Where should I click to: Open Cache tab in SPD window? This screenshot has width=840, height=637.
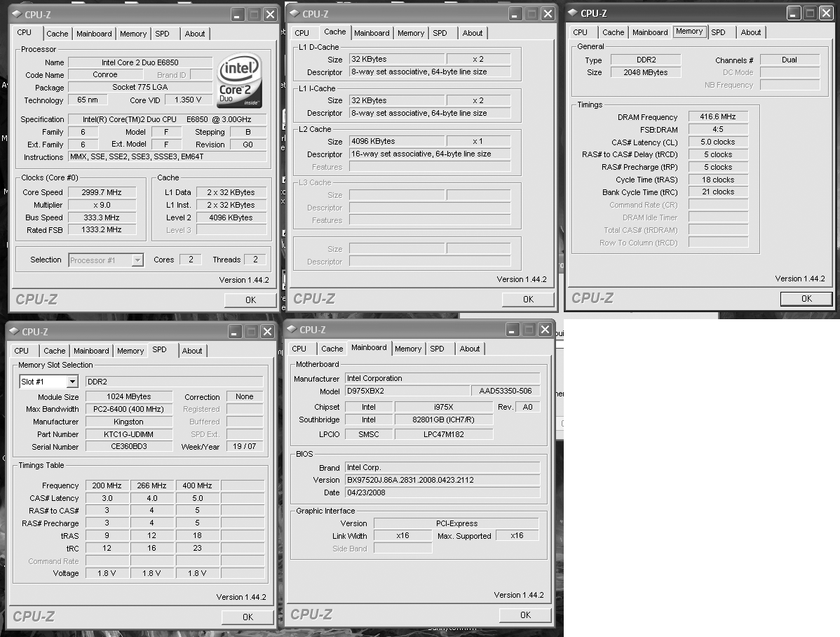[x=55, y=351]
